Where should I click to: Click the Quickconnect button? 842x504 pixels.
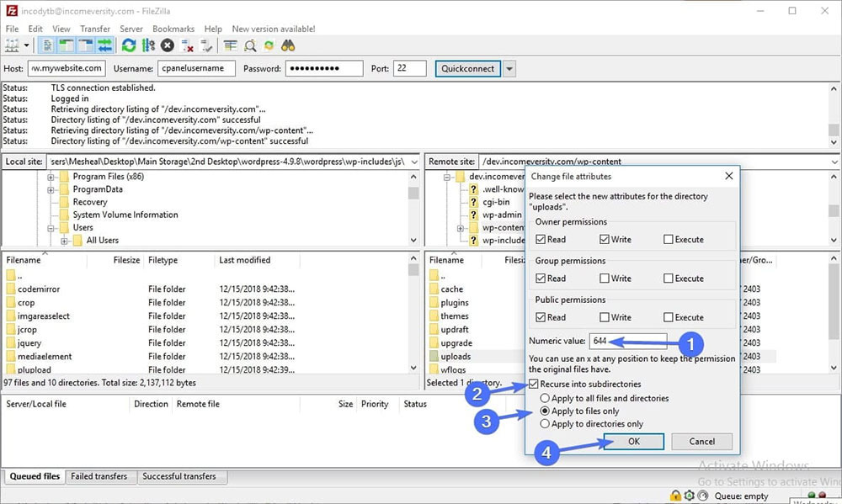467,69
